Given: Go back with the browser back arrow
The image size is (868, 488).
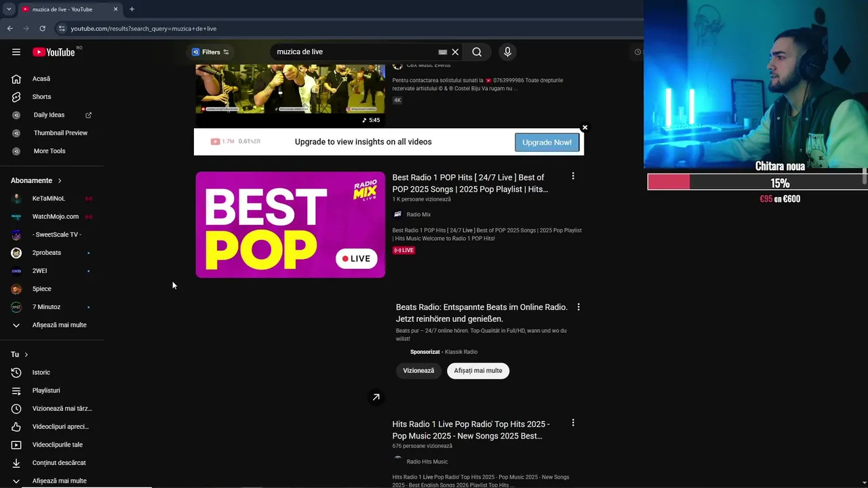Looking at the screenshot, I should coord(10,28).
